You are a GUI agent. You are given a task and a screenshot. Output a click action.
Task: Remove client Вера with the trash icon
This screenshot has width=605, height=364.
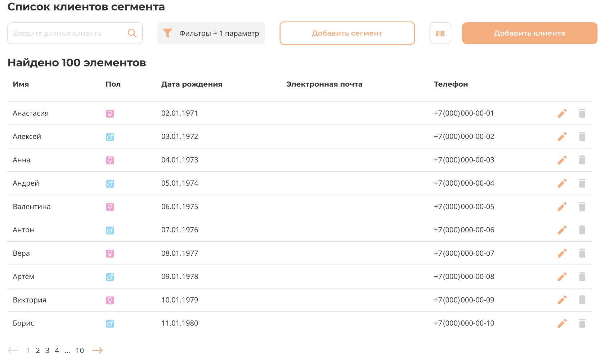(x=582, y=253)
